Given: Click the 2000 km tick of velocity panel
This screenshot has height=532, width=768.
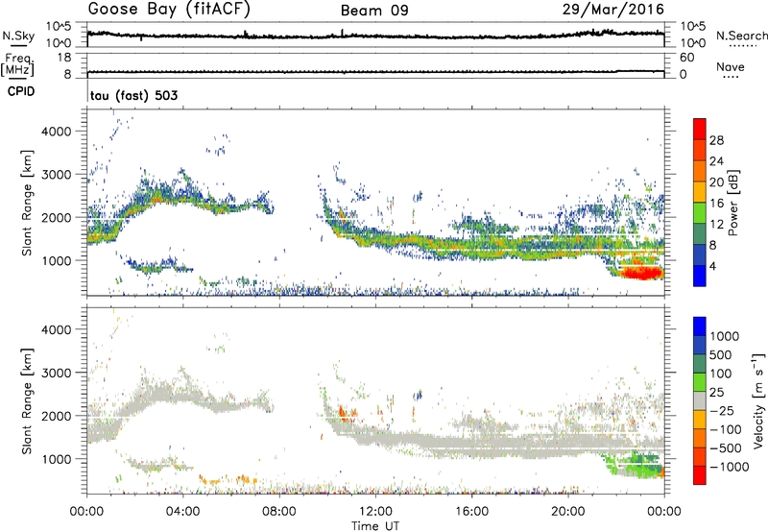Looking at the screenshot, I should point(57,416).
